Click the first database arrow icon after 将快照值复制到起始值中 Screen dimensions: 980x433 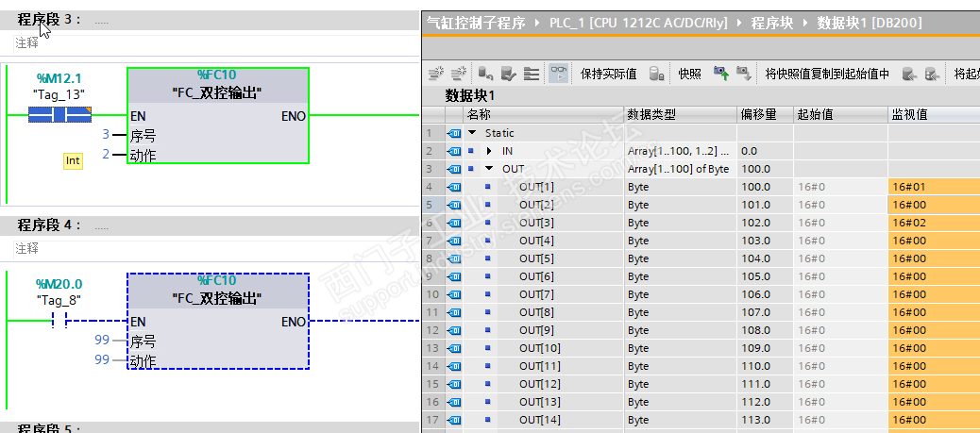[x=909, y=74]
